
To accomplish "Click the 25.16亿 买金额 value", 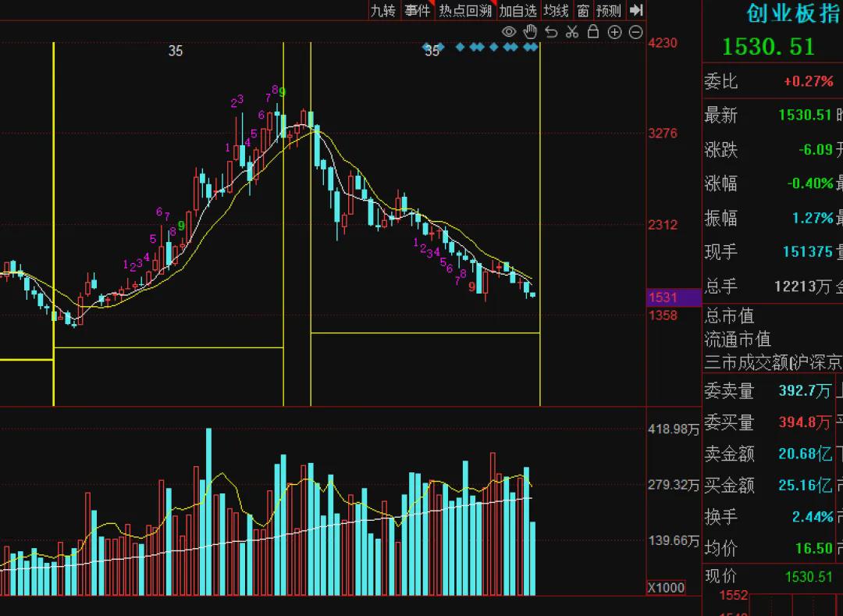I will pos(805,486).
